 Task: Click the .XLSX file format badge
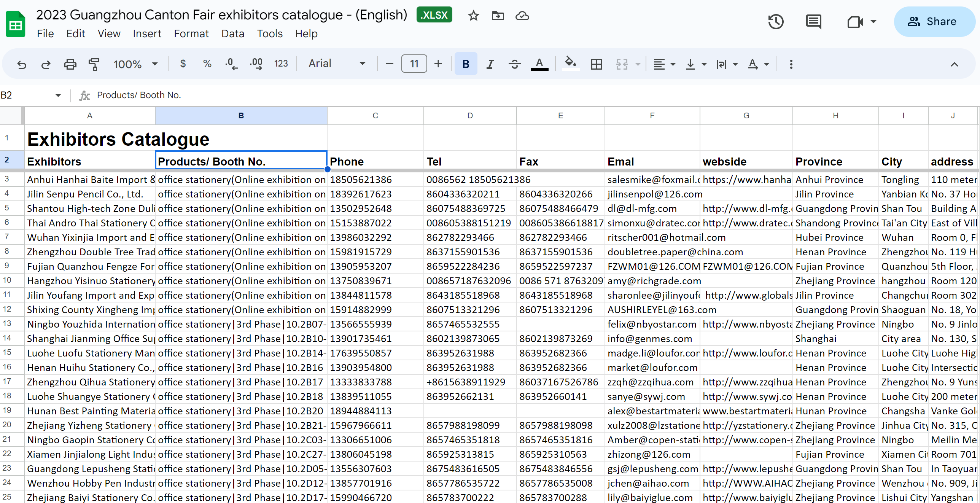point(434,15)
